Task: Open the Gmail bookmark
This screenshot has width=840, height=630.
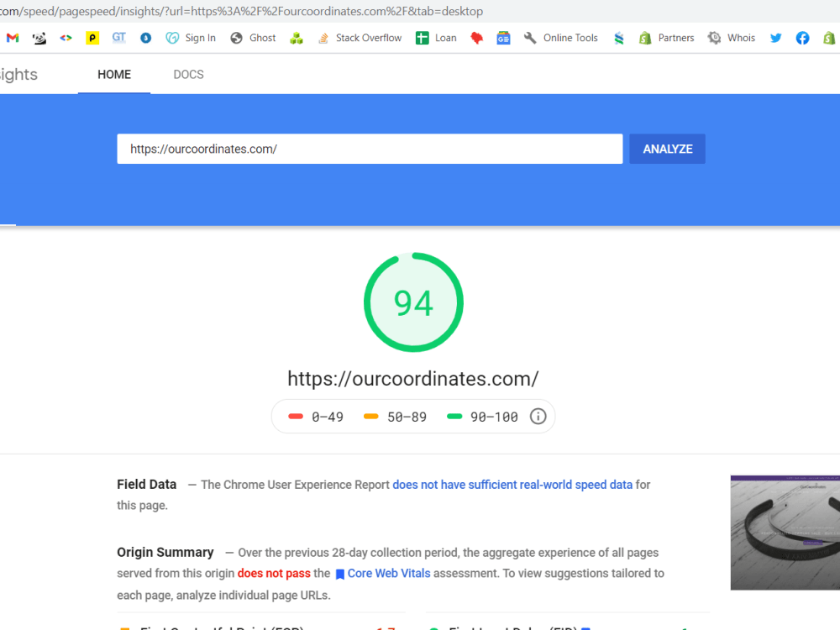Action: pyautogui.click(x=13, y=38)
